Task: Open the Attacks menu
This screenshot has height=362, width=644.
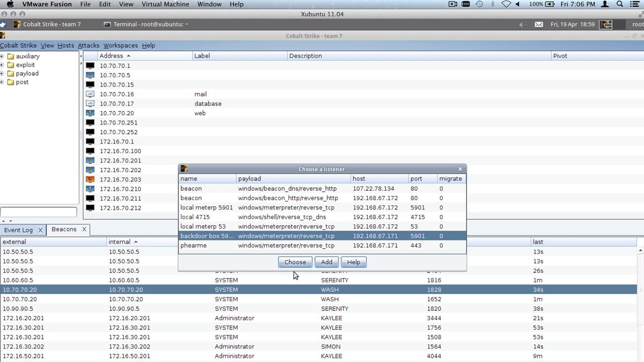Action: (x=88, y=45)
